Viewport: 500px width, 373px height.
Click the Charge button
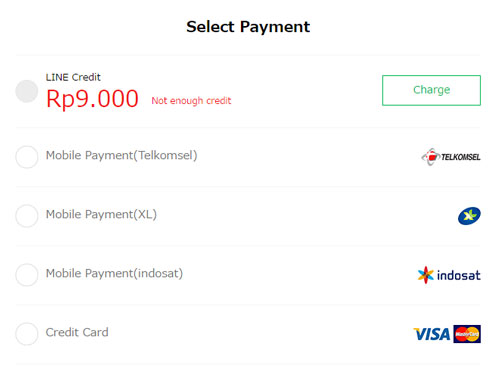pos(431,90)
